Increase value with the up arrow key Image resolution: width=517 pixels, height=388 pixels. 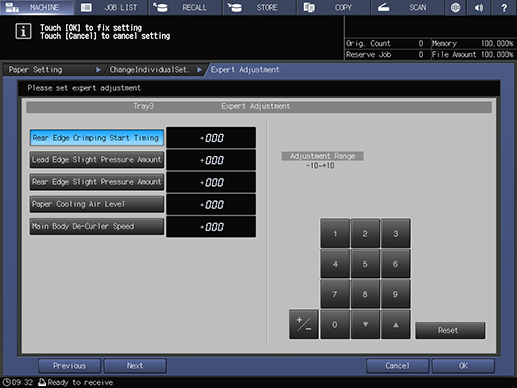coord(395,325)
